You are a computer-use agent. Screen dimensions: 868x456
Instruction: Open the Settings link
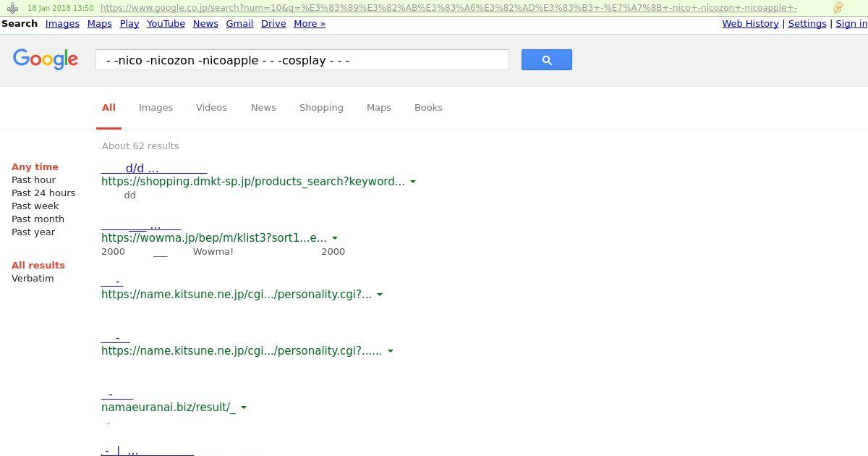[807, 24]
